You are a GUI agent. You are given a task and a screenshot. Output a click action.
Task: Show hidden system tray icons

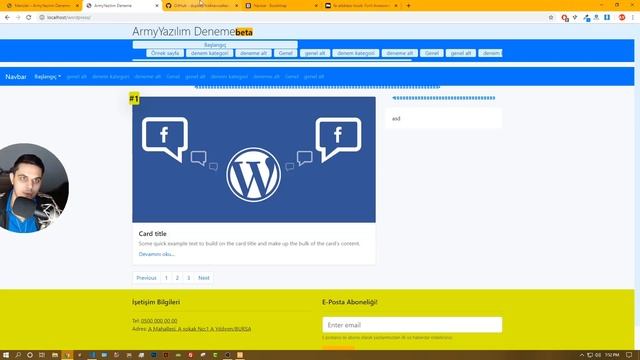click(x=582, y=355)
